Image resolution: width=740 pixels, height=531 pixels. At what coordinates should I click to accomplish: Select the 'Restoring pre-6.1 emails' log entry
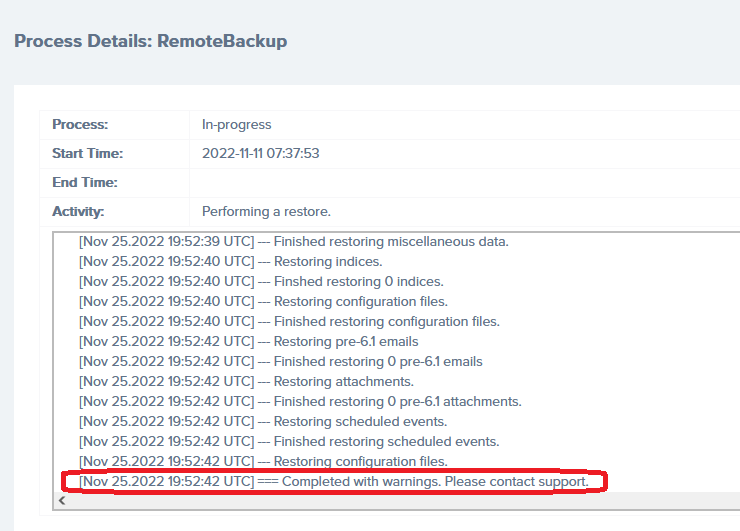pos(249,341)
